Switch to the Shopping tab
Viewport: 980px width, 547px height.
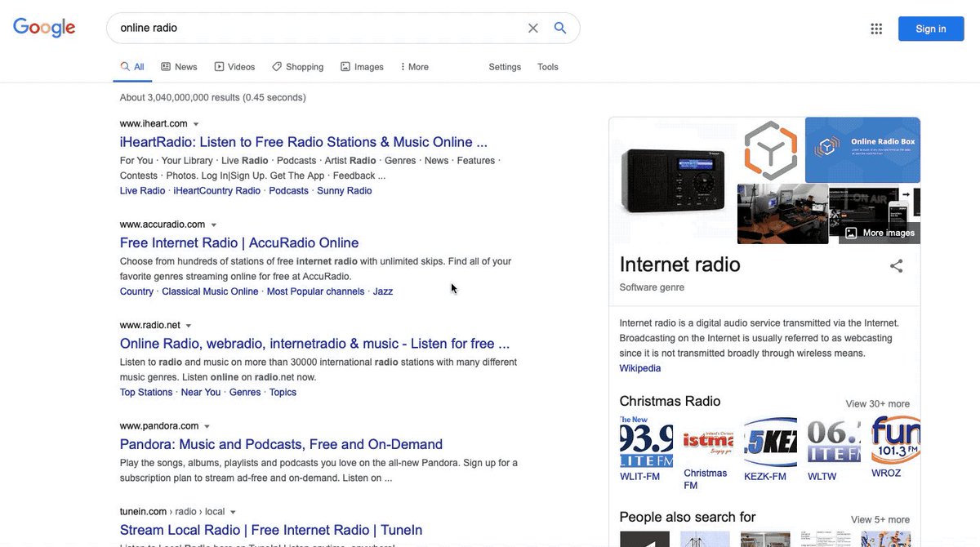pyautogui.click(x=298, y=67)
